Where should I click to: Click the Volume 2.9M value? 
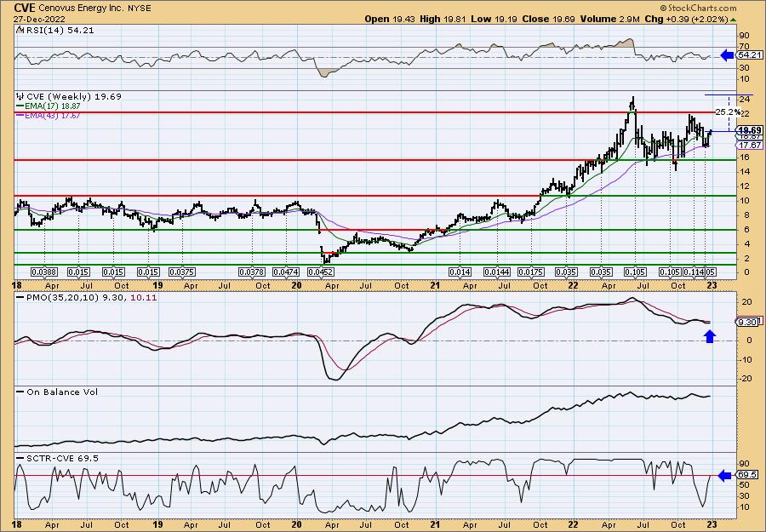click(x=609, y=19)
